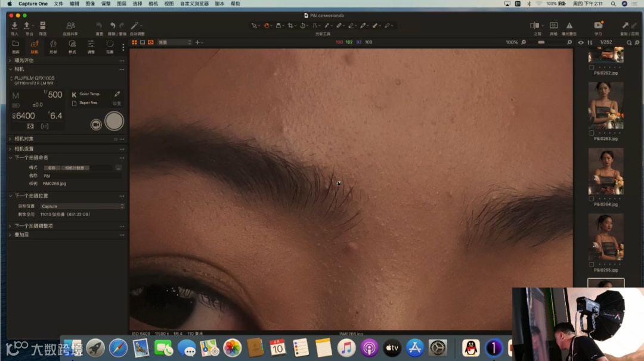
Task: Switch to the 调整 (Adjust) tool tab
Action: coord(91,46)
